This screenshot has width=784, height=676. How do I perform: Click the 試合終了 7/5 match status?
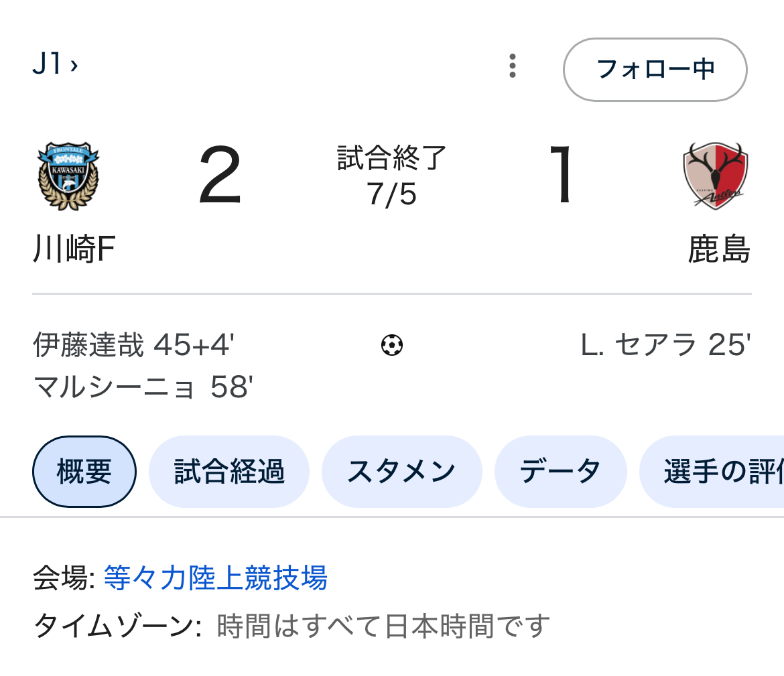(392, 176)
